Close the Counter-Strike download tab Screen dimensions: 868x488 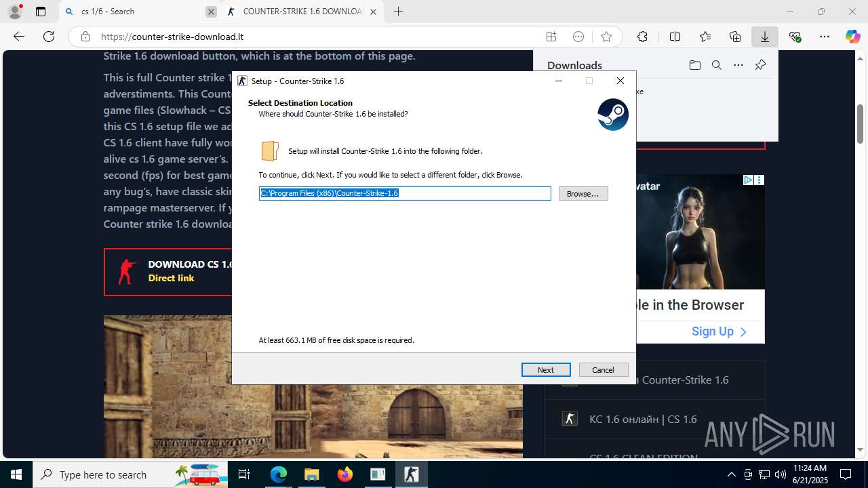[x=373, y=12]
